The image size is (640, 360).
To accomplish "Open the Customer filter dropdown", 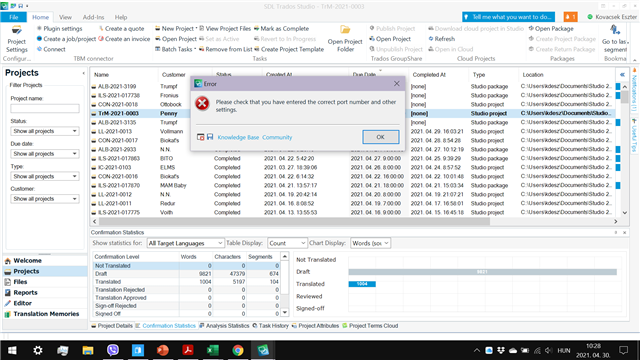I will pyautogui.click(x=45, y=199).
